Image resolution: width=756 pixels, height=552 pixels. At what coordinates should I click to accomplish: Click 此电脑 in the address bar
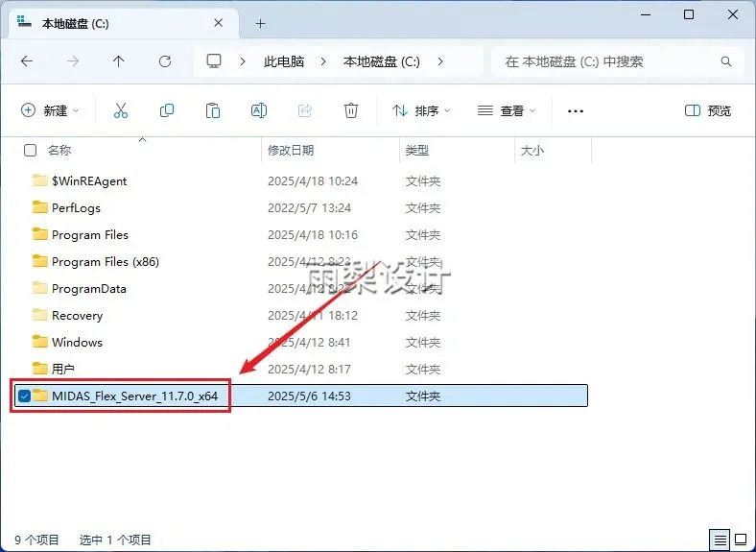pyautogui.click(x=284, y=61)
